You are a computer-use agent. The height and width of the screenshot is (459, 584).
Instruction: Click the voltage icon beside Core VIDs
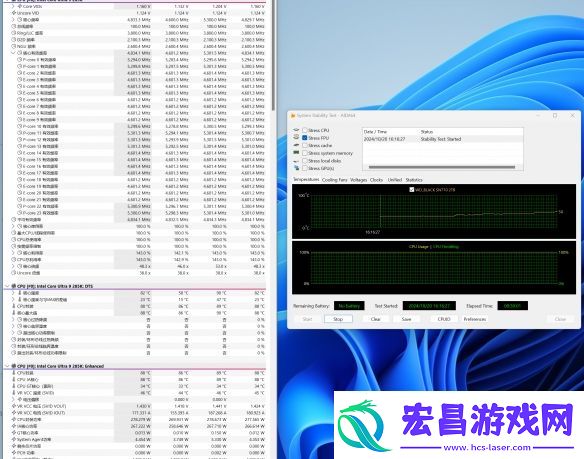point(19,6)
